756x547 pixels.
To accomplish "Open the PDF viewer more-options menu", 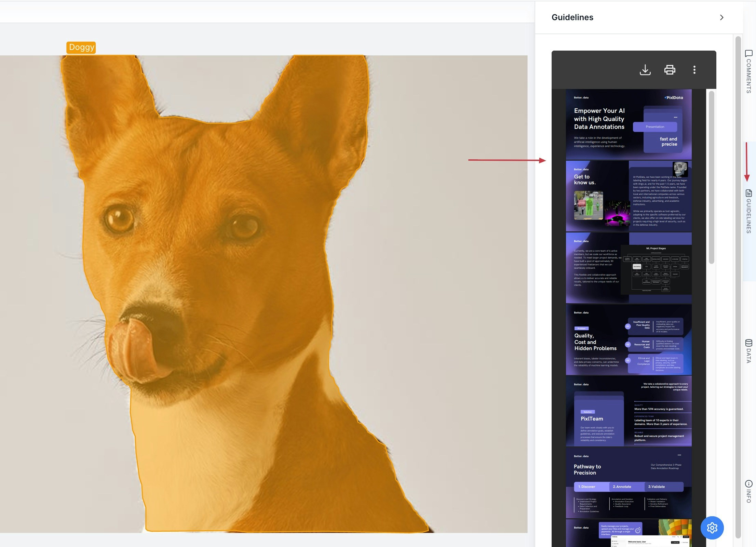I will pos(694,70).
